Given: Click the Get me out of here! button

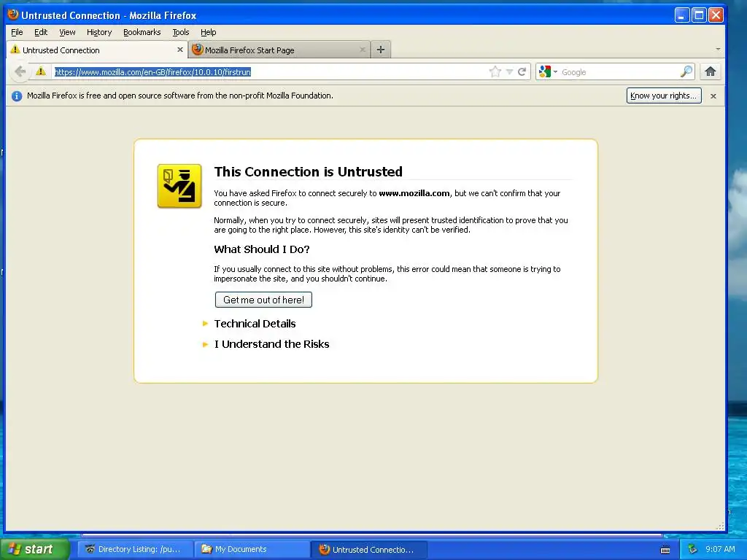Looking at the screenshot, I should coord(263,300).
